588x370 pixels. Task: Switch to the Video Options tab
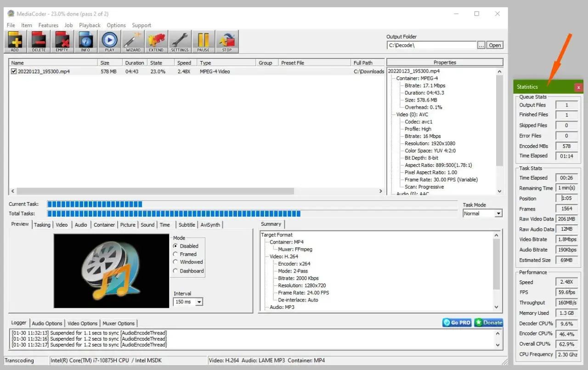(83, 323)
